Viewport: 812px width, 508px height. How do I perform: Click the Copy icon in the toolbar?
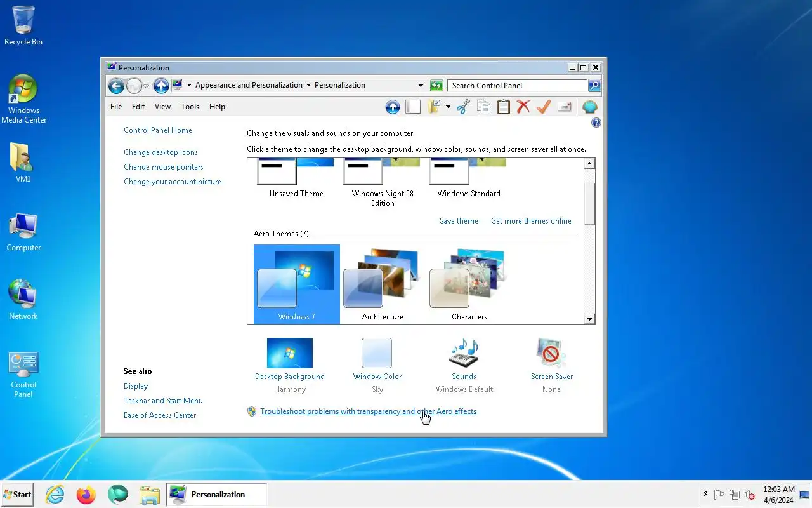(483, 107)
